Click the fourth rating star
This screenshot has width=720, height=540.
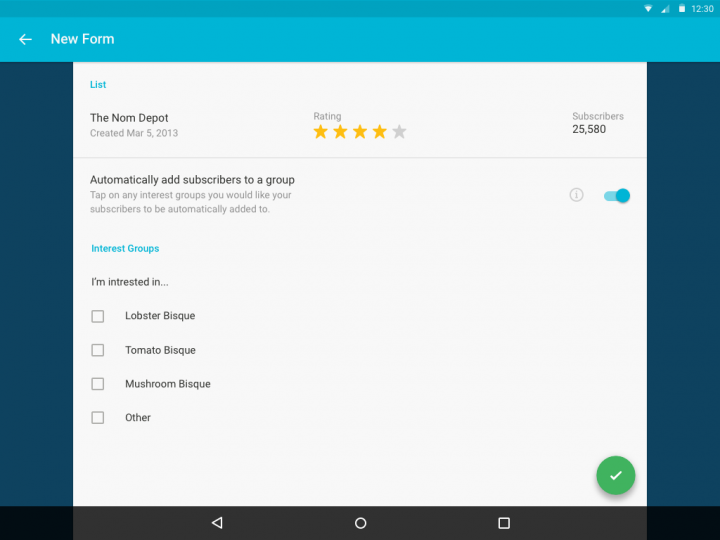(x=380, y=132)
